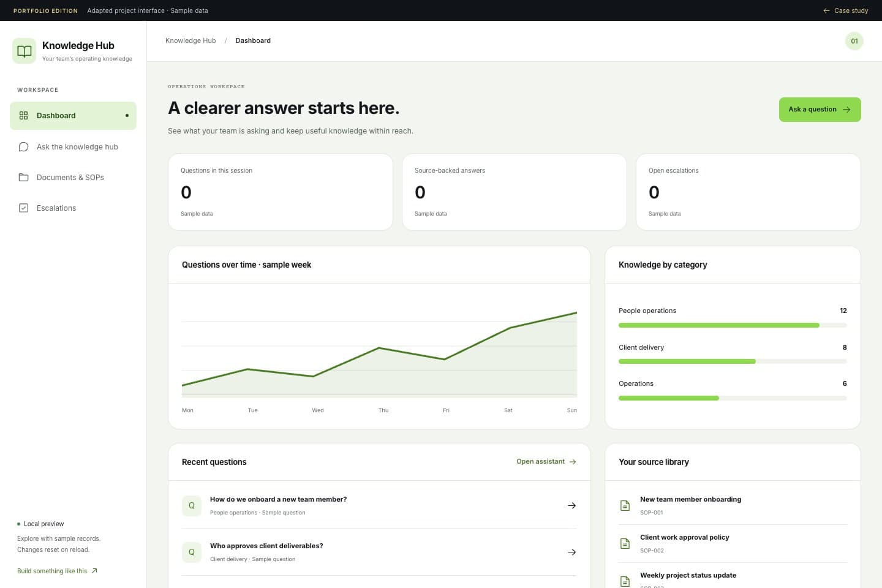The width and height of the screenshot is (882, 588).
Task: Open Client work approval policy source
Action: [733, 544]
